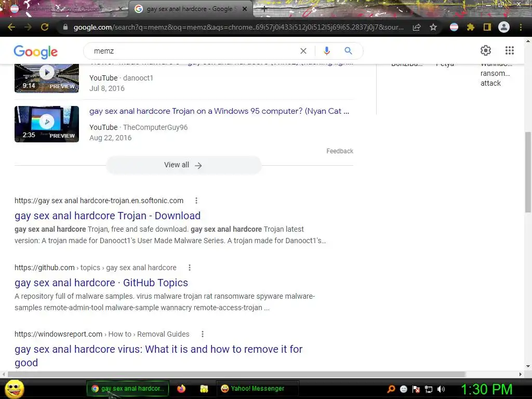The height and width of the screenshot is (399, 532).
Task: Select the Chrome window taskbar button
Action: tap(128, 389)
